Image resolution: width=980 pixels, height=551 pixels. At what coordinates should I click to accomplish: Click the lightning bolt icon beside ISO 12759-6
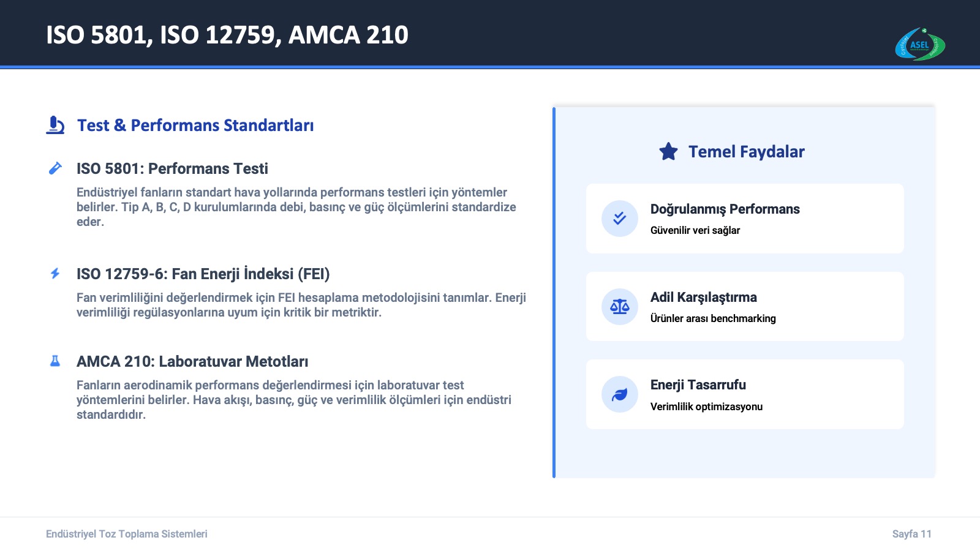55,273
